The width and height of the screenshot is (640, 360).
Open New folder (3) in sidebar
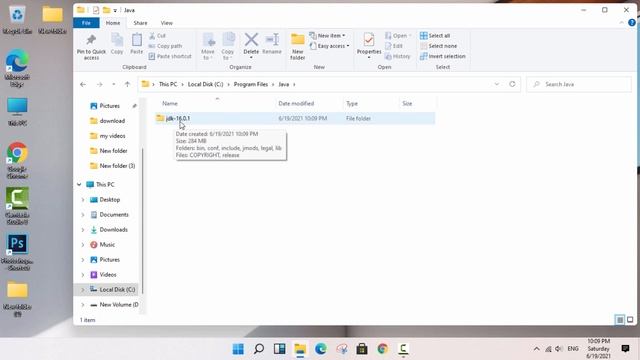(117, 166)
